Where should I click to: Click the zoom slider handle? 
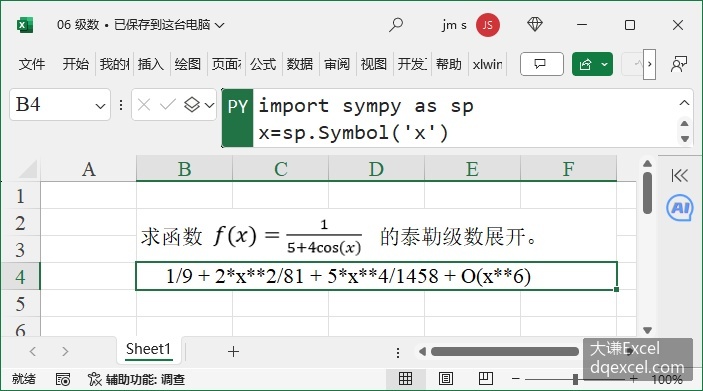575,379
